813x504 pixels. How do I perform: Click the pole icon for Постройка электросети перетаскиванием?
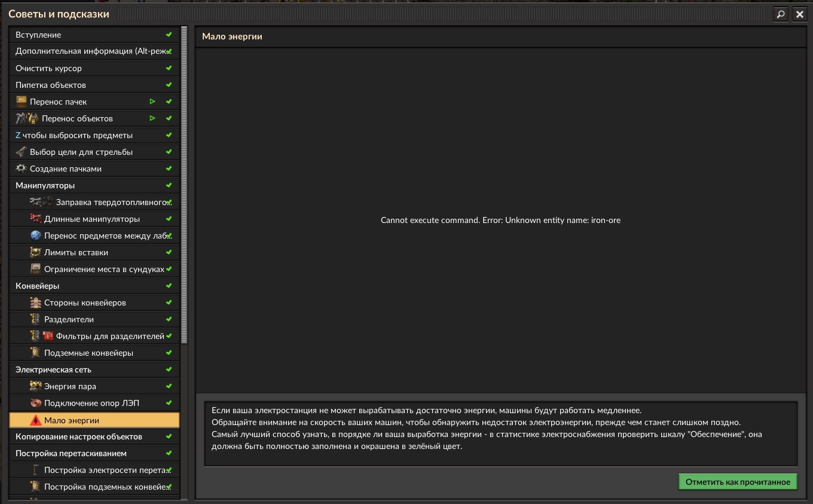click(x=36, y=470)
